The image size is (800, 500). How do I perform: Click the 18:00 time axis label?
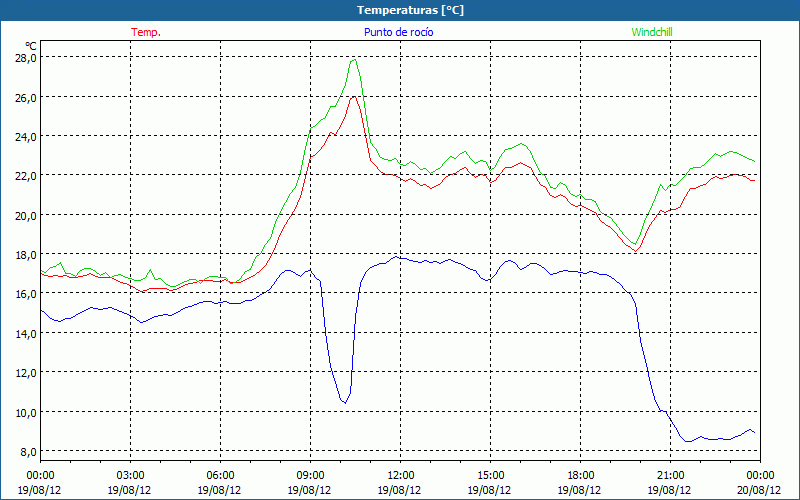(x=580, y=476)
